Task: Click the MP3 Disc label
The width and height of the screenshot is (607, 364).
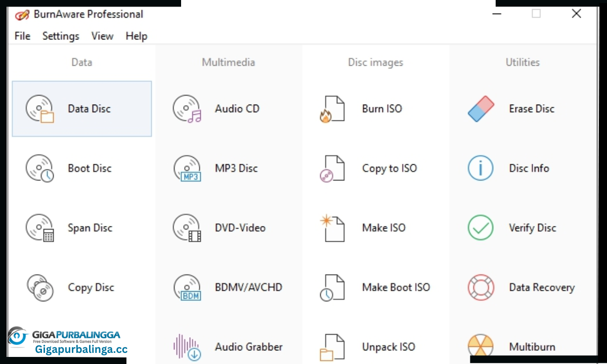Action: (236, 168)
